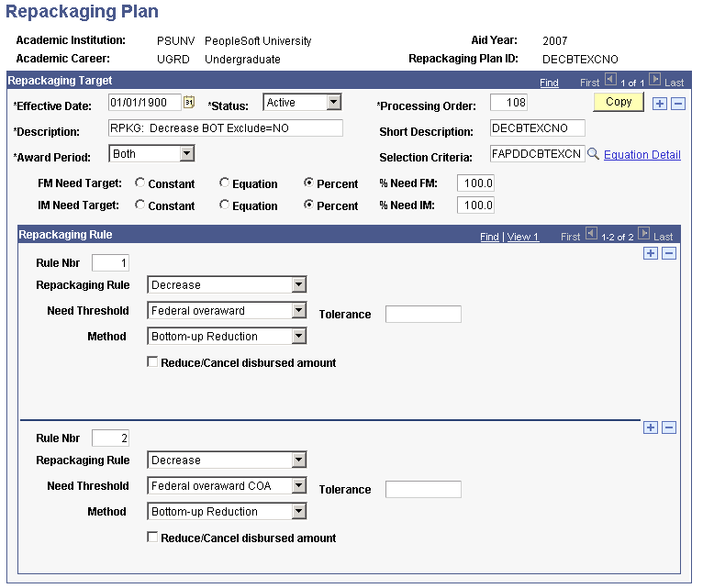This screenshot has height=588, width=703.
Task: Open the Equation Detail link
Action: [x=642, y=155]
